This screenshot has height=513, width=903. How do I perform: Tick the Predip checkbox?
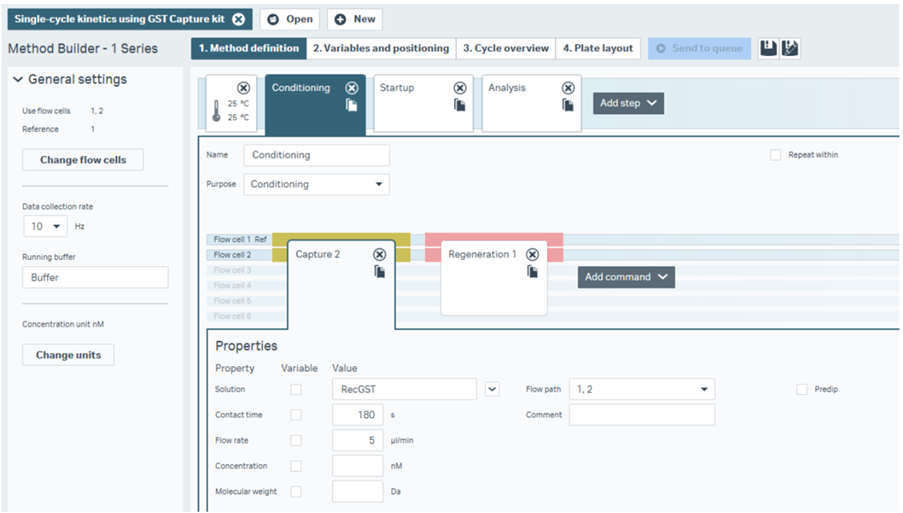[x=802, y=389]
